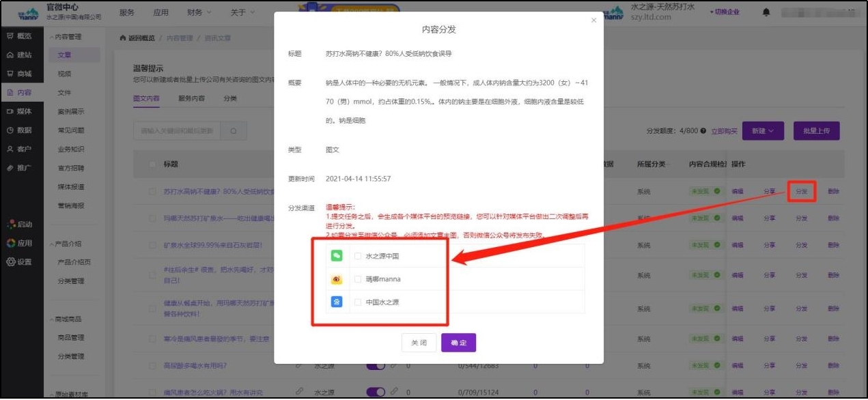Toggle the purple switch in bottom row
868x400 pixels.
376,392
